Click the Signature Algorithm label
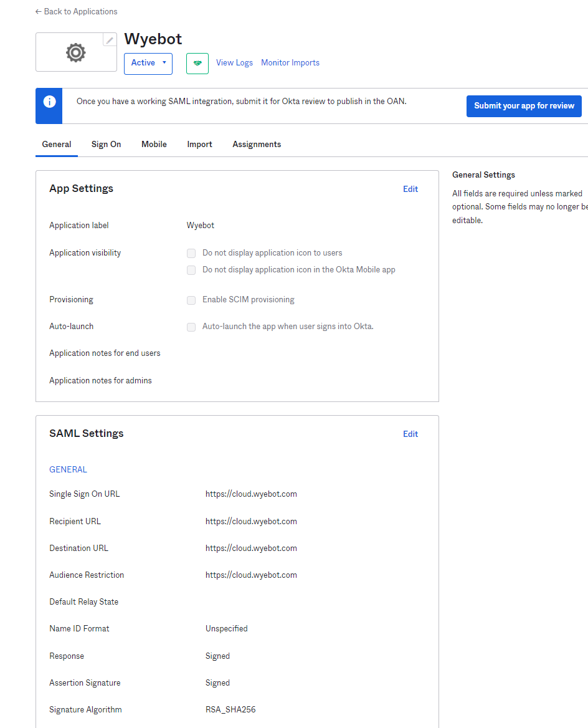Viewport: 588px width, 728px height. (x=85, y=710)
